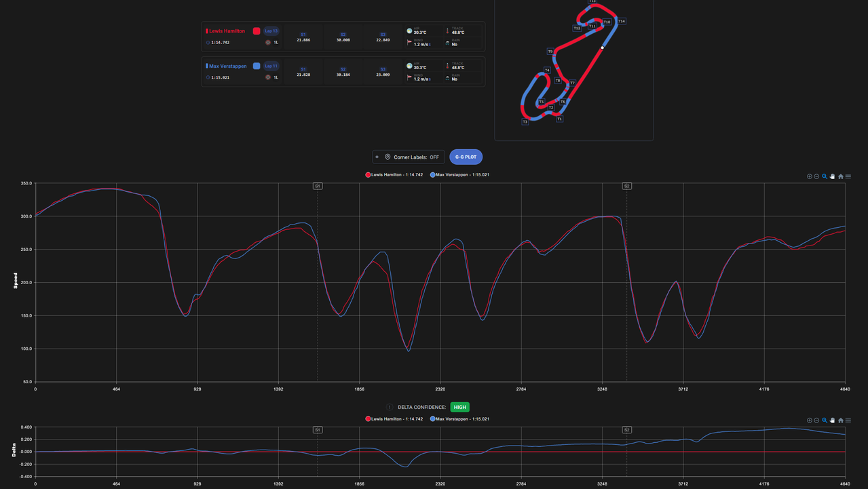
Task: Click T7 corner label on track map
Action: [572, 83]
